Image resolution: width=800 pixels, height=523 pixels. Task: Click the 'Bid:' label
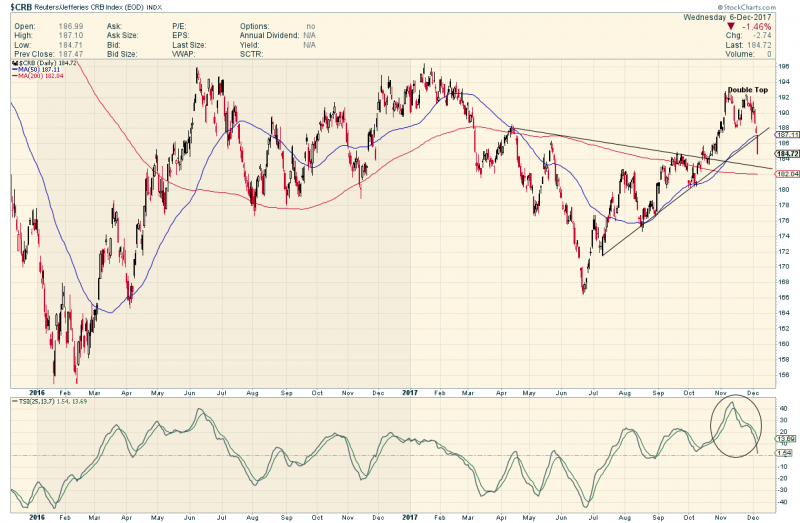114,45
